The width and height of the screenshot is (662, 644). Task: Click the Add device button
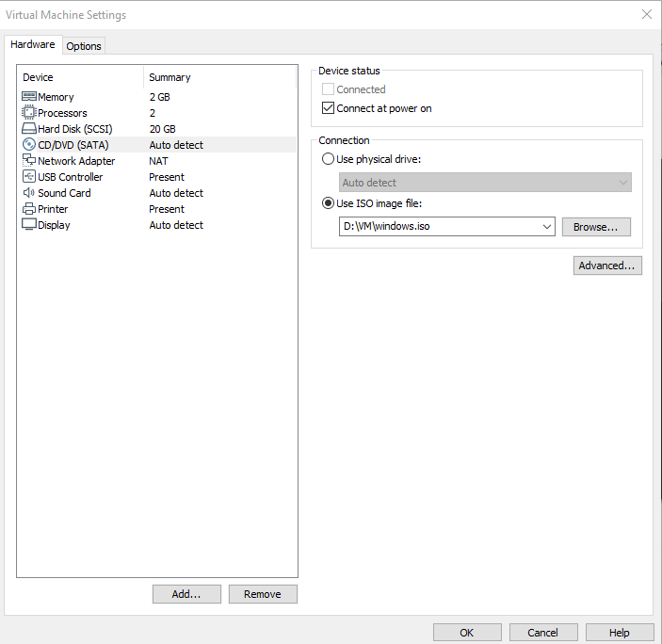point(186,594)
